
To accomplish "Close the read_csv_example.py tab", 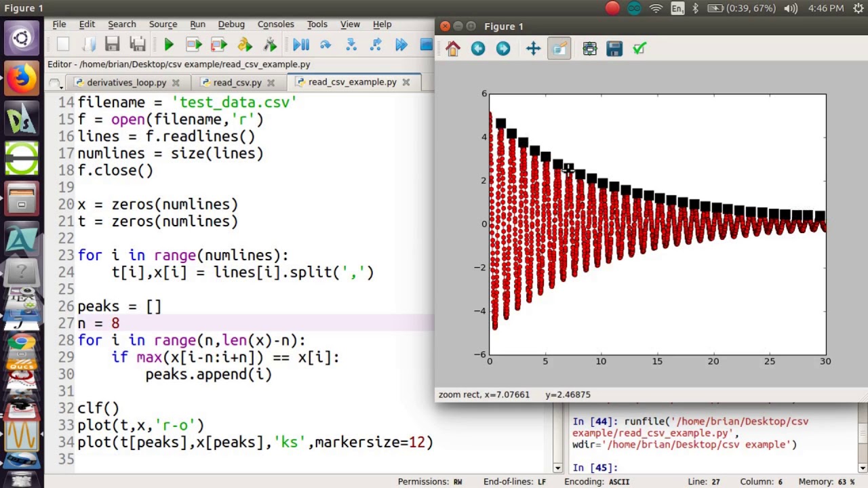I will coord(406,82).
